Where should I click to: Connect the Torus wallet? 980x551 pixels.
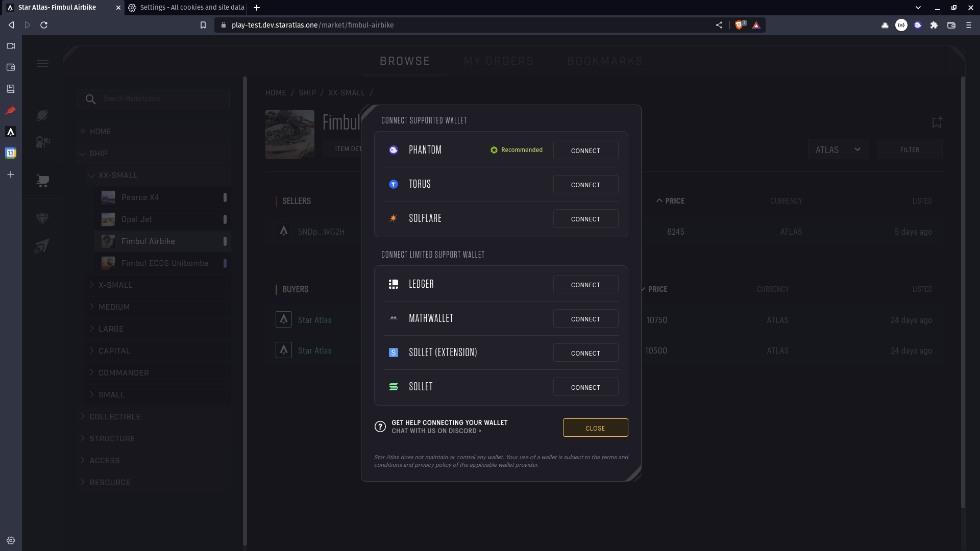[x=585, y=185]
